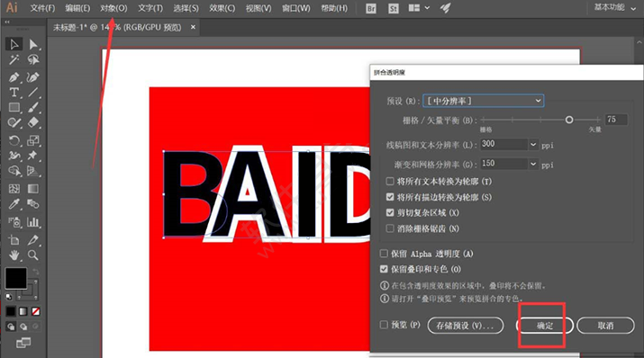Select the Symbol Sprayer tool

coord(14,222)
